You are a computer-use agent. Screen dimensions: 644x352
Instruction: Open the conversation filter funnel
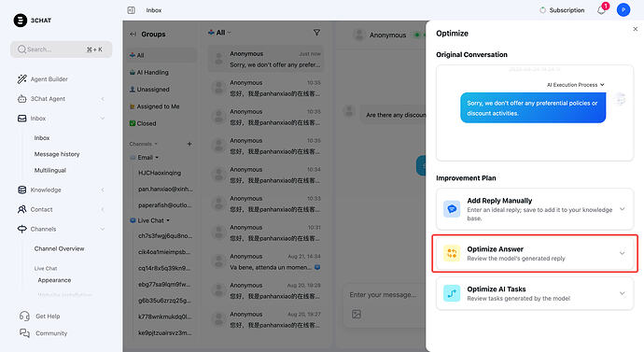(316, 33)
